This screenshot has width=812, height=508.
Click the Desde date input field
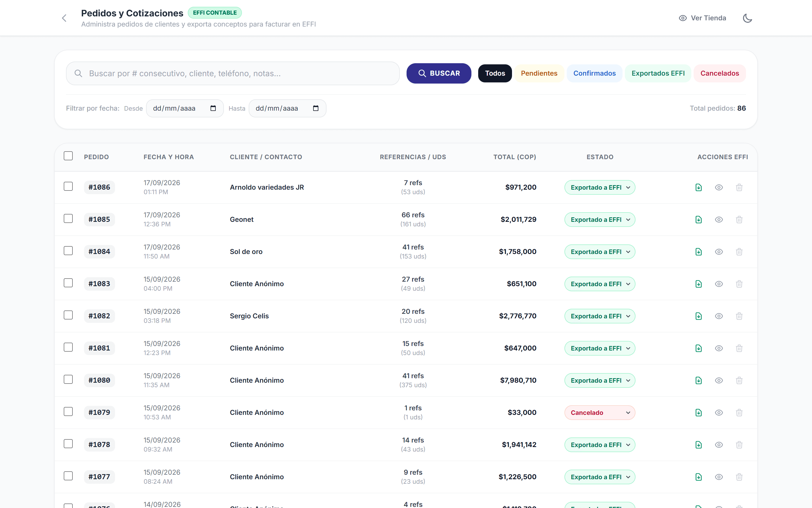click(x=185, y=108)
